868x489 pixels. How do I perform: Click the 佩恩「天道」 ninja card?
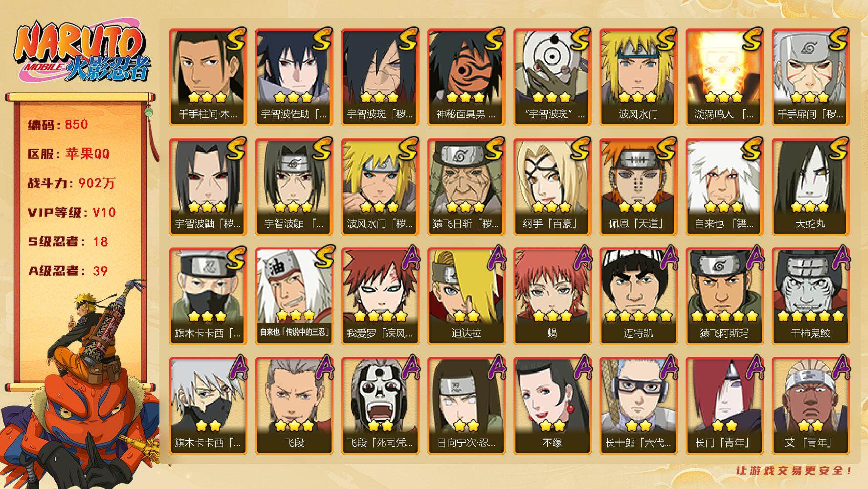pyautogui.click(x=638, y=187)
